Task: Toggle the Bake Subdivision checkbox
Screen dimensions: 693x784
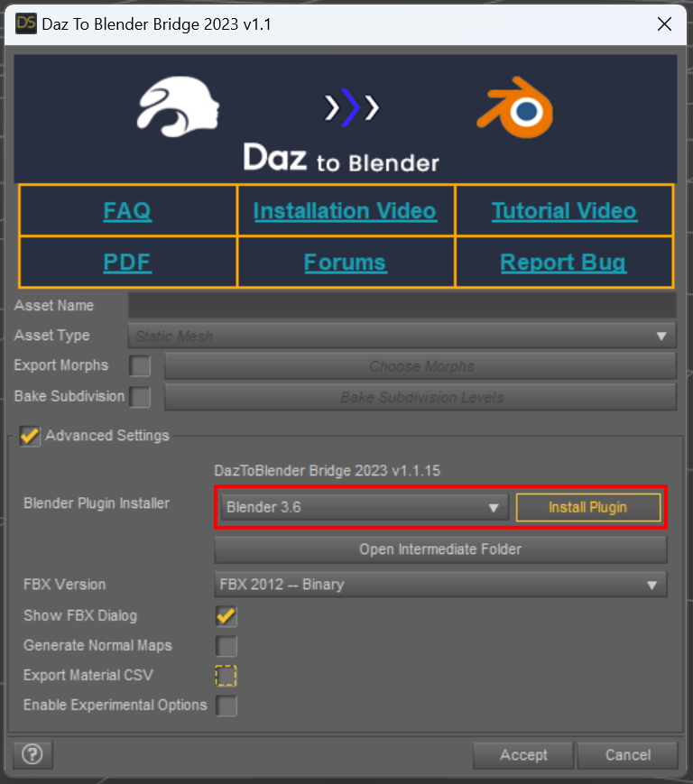Action: pos(140,397)
